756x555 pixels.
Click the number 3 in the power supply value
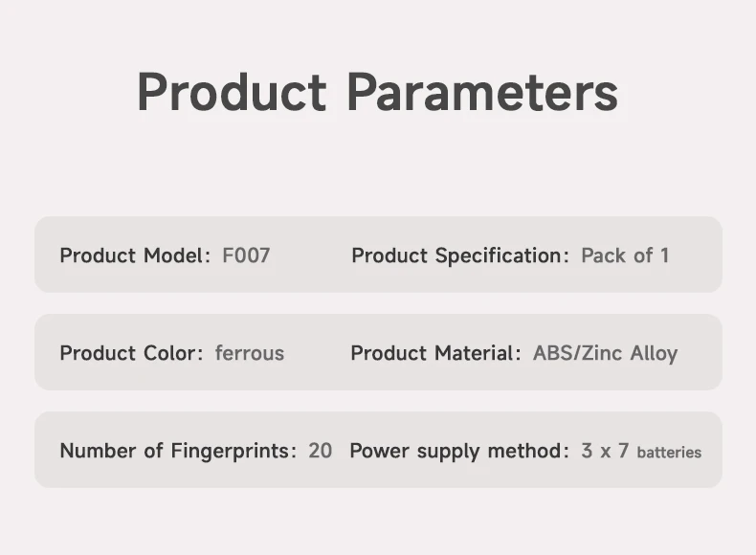point(587,451)
